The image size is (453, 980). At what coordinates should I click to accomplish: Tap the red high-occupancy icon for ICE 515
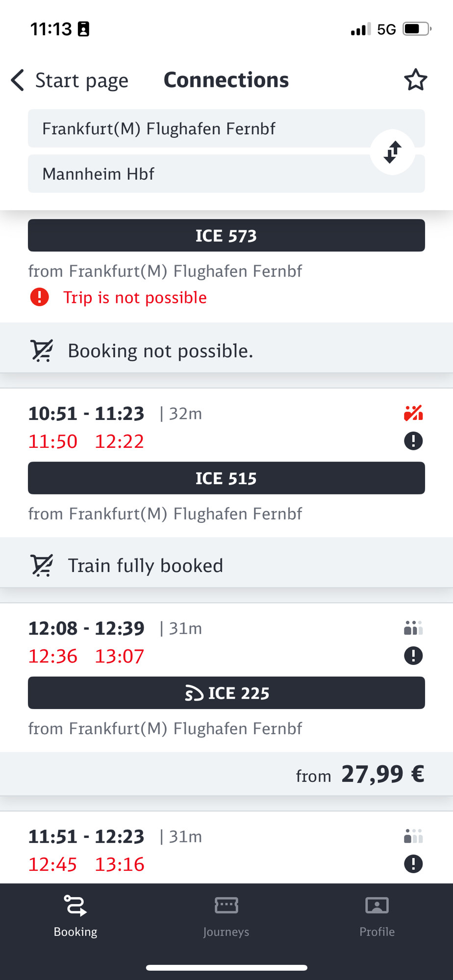413,413
